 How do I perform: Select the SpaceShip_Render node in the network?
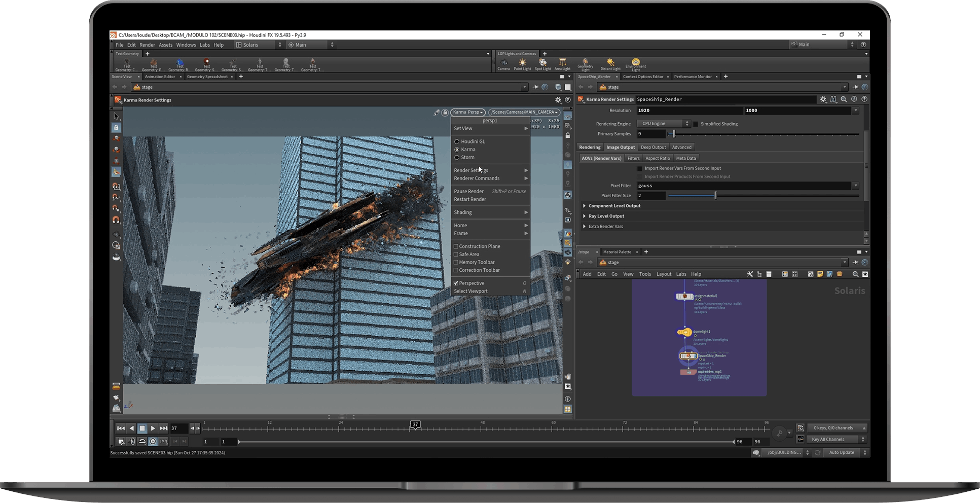click(x=688, y=356)
